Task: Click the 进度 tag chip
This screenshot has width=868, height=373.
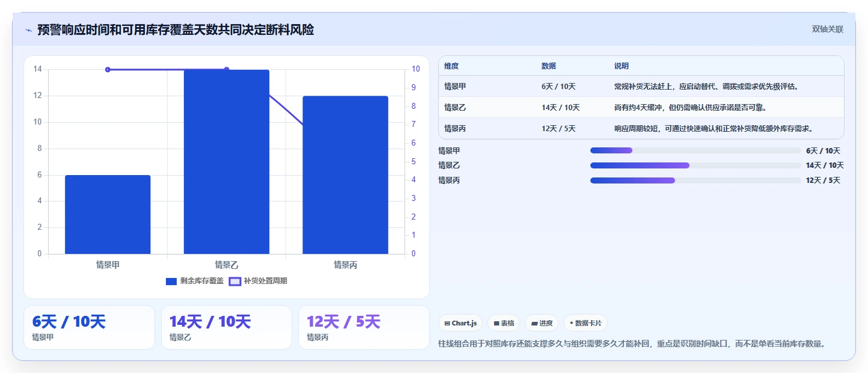Action: click(x=542, y=323)
